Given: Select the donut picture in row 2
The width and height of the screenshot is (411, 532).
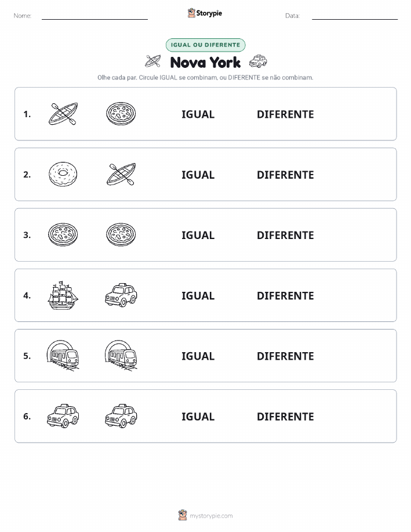Looking at the screenshot, I should tap(63, 175).
